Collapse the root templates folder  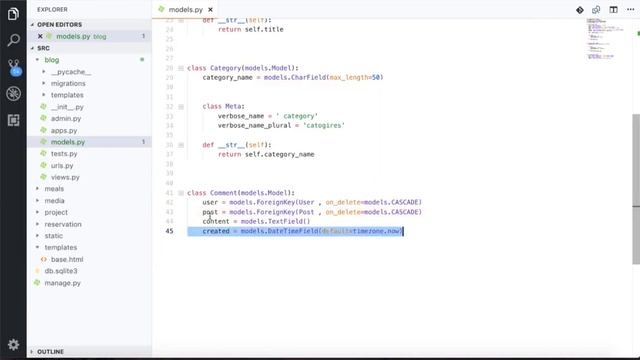pos(38,247)
